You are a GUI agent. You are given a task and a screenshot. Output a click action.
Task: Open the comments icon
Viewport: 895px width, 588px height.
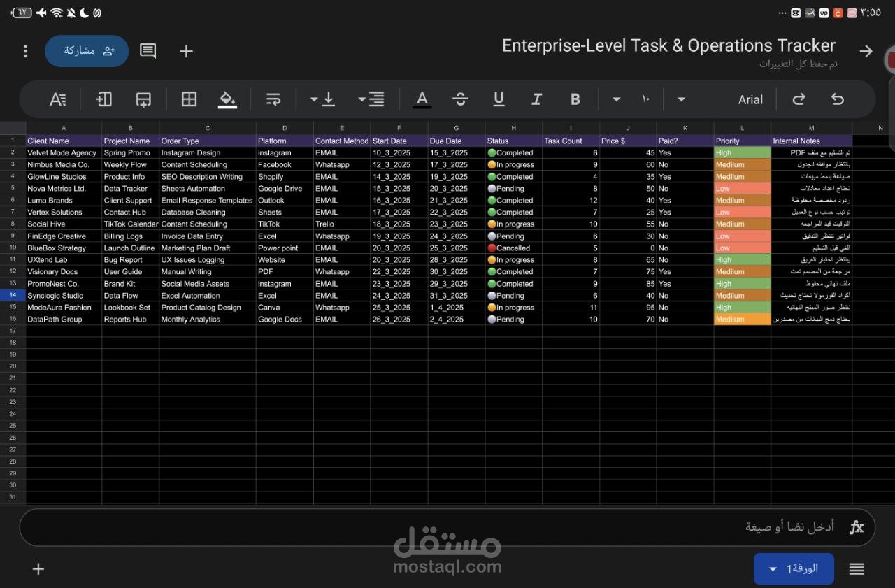(148, 51)
